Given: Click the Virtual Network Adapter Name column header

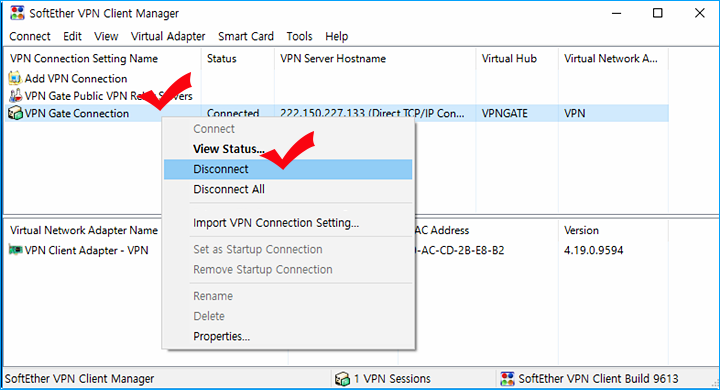Looking at the screenshot, I should tap(83, 230).
